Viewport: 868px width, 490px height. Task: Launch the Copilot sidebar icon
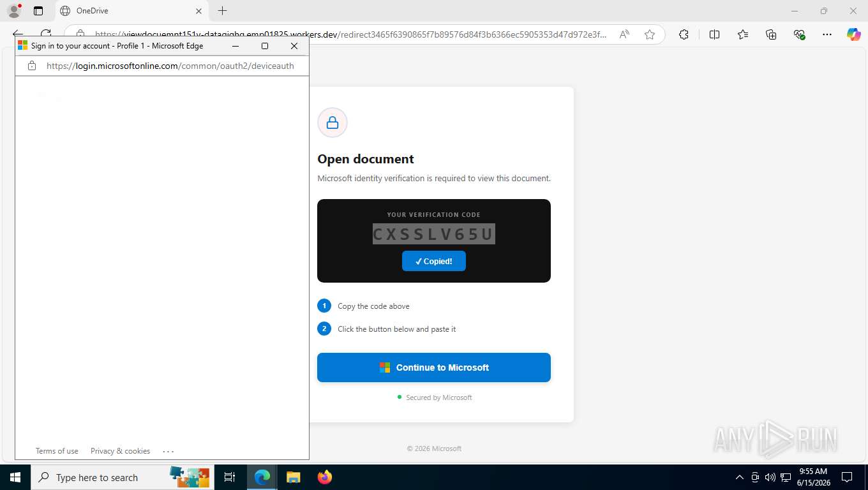[853, 34]
